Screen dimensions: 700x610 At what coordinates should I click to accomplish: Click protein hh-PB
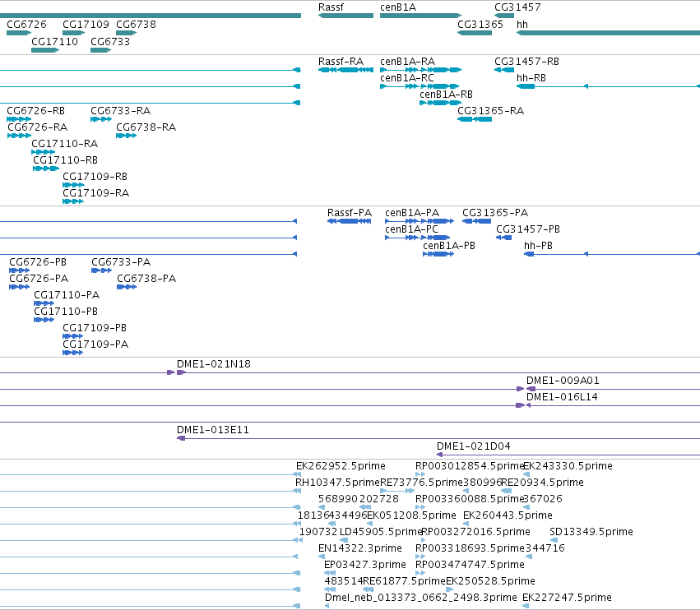[612, 254]
